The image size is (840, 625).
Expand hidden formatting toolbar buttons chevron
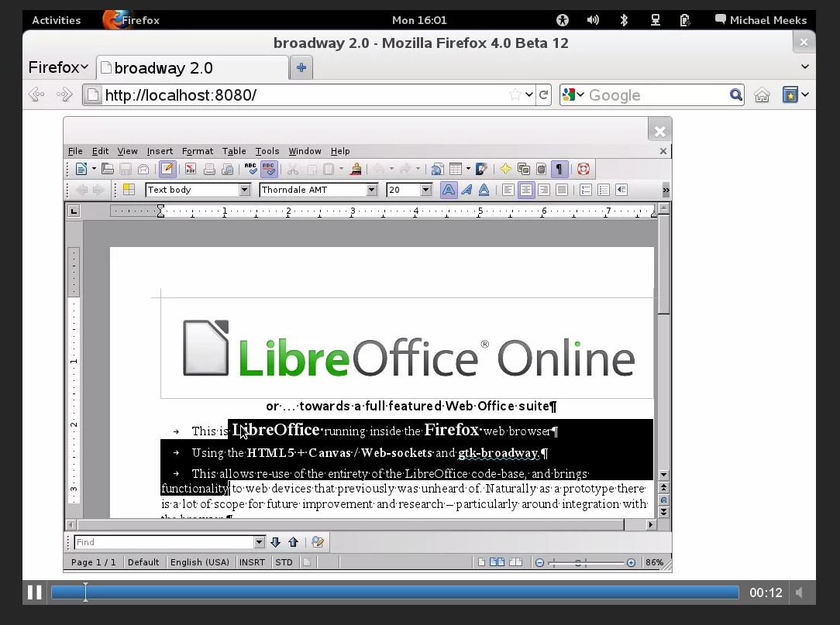click(x=666, y=190)
